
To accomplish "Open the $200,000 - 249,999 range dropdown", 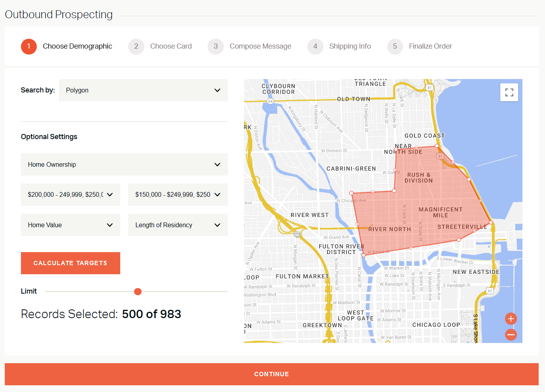I will click(x=70, y=194).
